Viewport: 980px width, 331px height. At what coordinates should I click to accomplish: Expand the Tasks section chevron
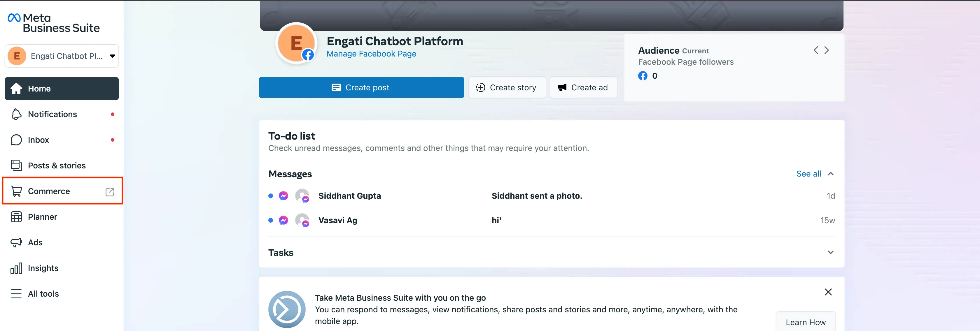click(830, 252)
